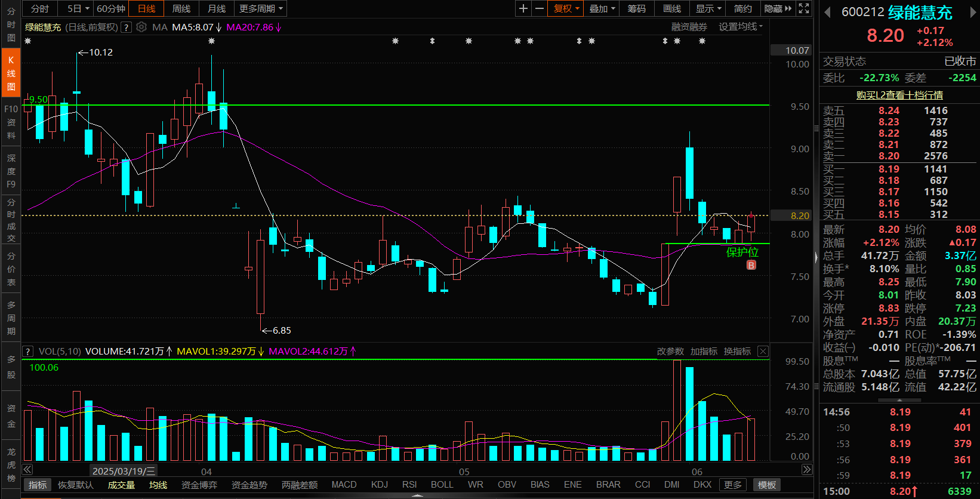Open 多股 sidebar item
Image resolution: width=980 pixels, height=499 pixels.
pos(11,367)
